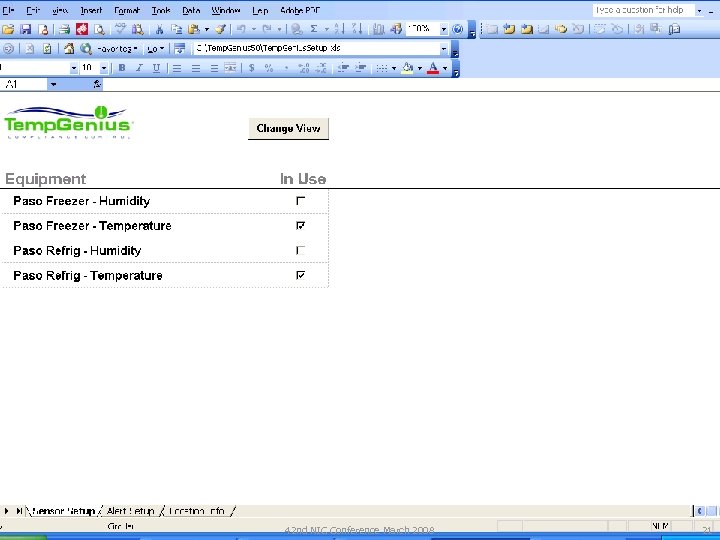This screenshot has width=720, height=540.
Task: Click the AutoSum sigma icon
Action: [314, 29]
